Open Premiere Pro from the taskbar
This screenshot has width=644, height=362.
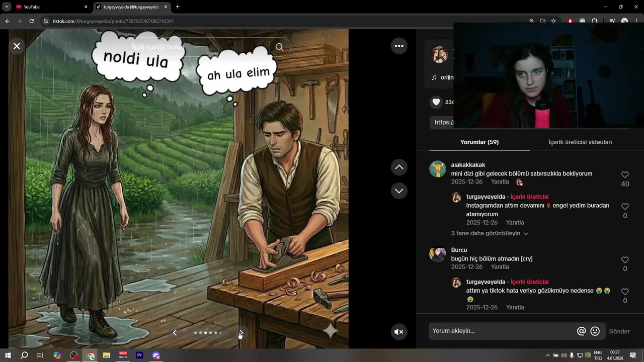[139, 355]
